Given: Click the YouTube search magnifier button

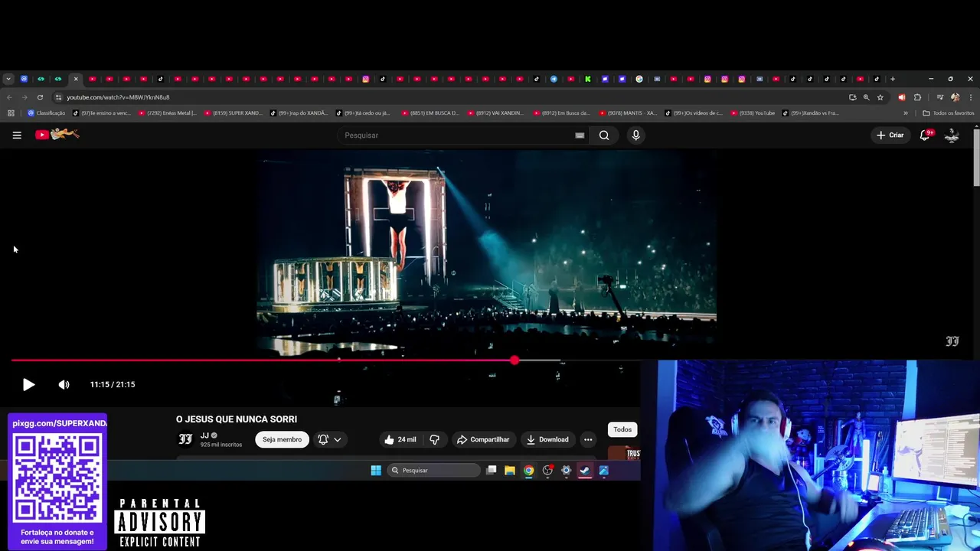Looking at the screenshot, I should tap(604, 135).
